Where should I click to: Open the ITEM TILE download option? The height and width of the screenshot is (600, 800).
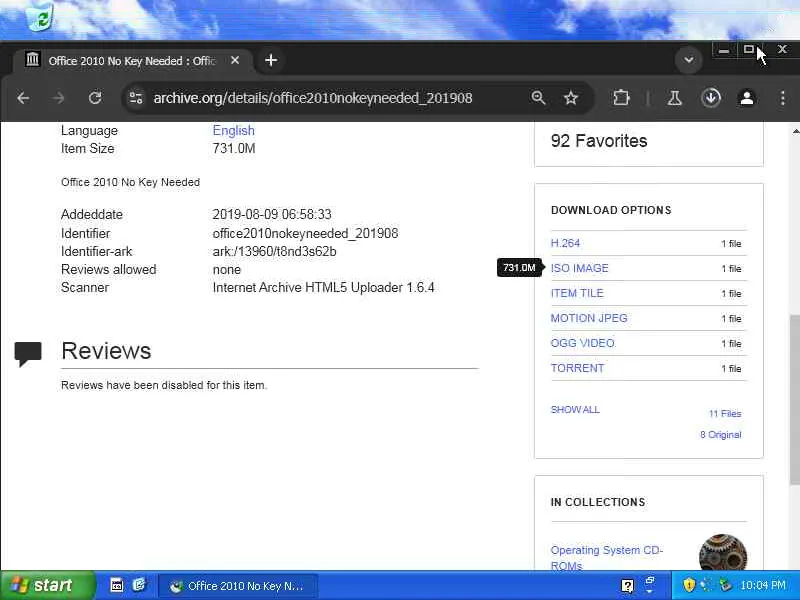point(577,293)
